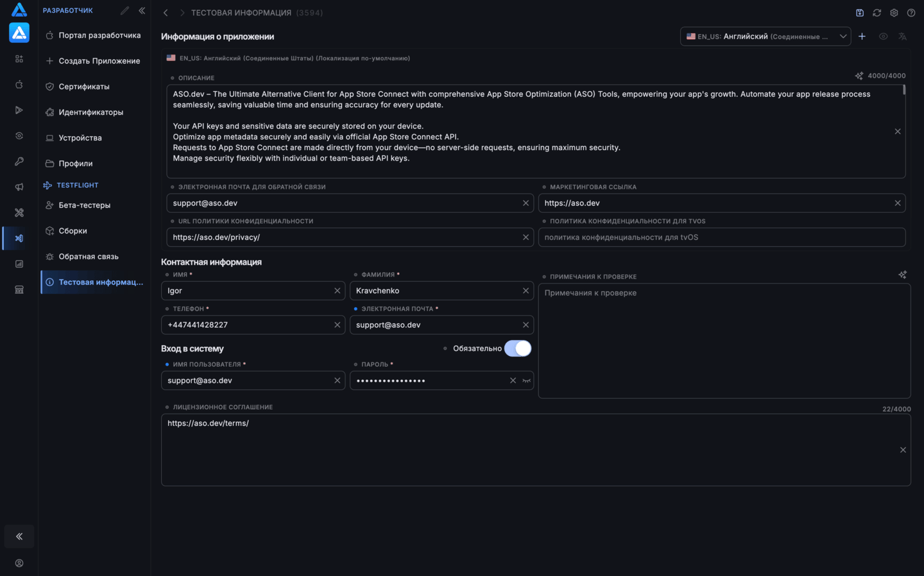Select Тестовая информация menu item
924x576 pixels.
pyautogui.click(x=94, y=282)
